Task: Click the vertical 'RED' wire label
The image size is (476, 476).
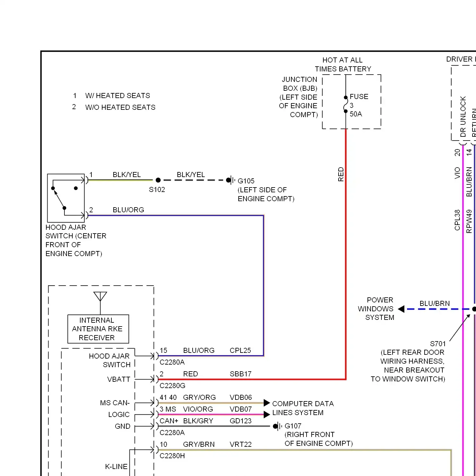Action: click(x=341, y=174)
